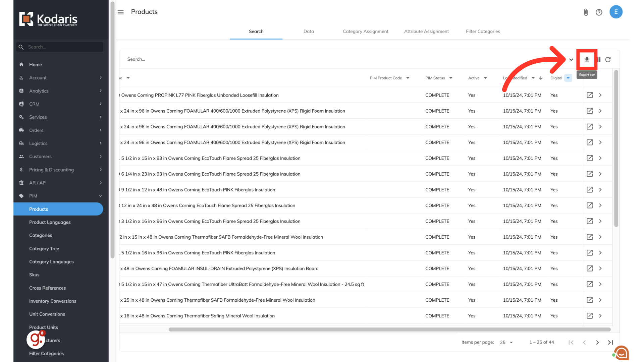This screenshot has width=644, height=362.
Task: Click the sort arrow next to Last Modified
Action: click(x=541, y=78)
